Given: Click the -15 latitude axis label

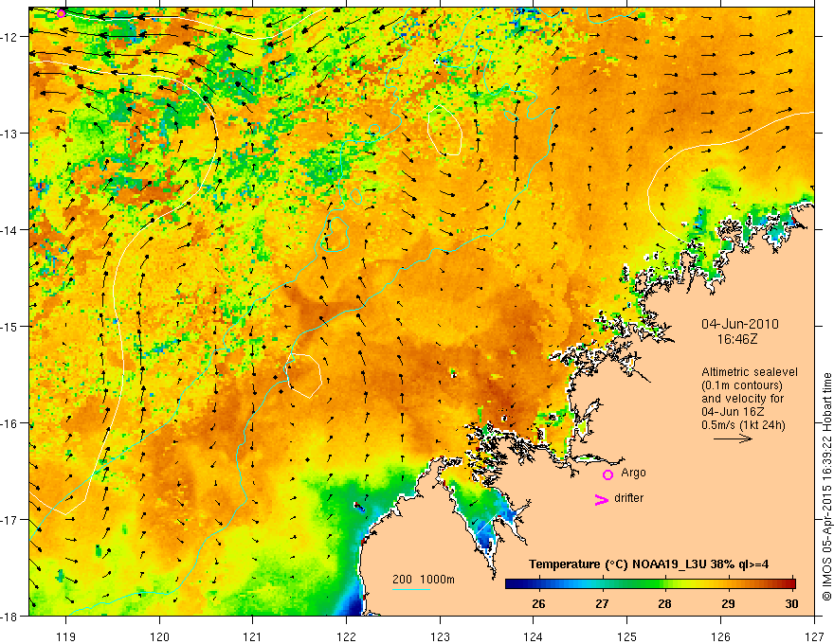Looking at the screenshot, I should (10, 326).
